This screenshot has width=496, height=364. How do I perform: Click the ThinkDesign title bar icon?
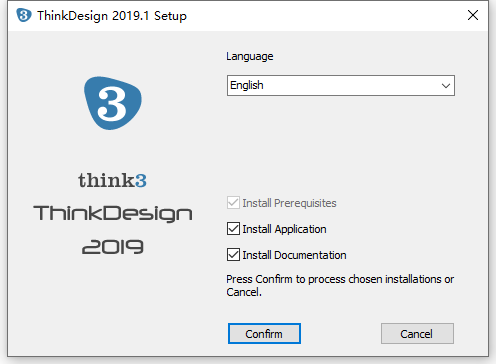pos(24,15)
